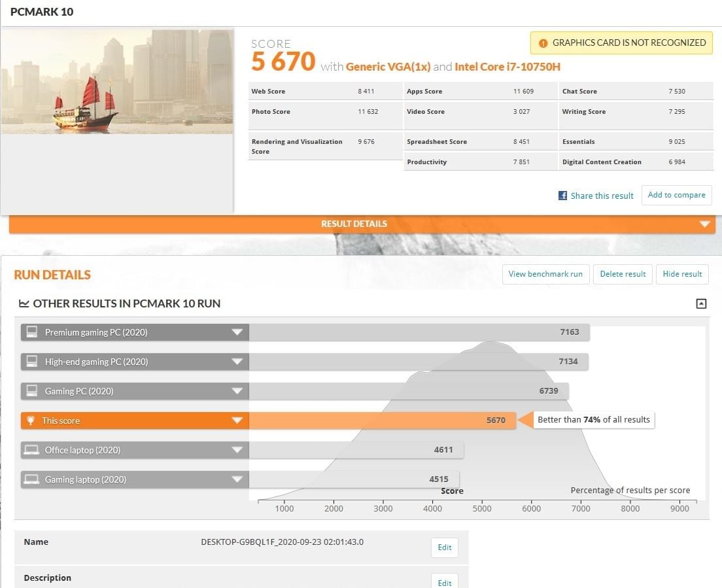
Task: Open the Generic VGA(1x) link
Action: pos(388,67)
